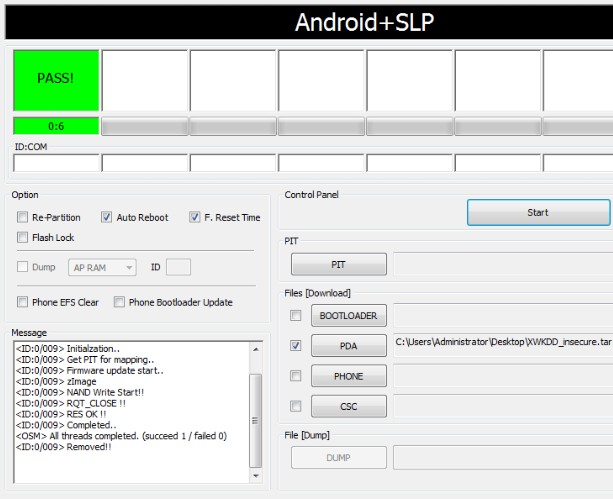This screenshot has width=613, height=499.
Task: Click the CSC file path field
Action: pyautogui.click(x=503, y=407)
